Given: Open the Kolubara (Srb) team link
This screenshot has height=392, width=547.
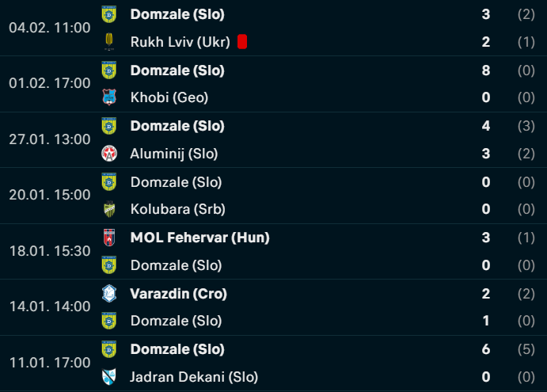Looking at the screenshot, I should pyautogui.click(x=178, y=209).
